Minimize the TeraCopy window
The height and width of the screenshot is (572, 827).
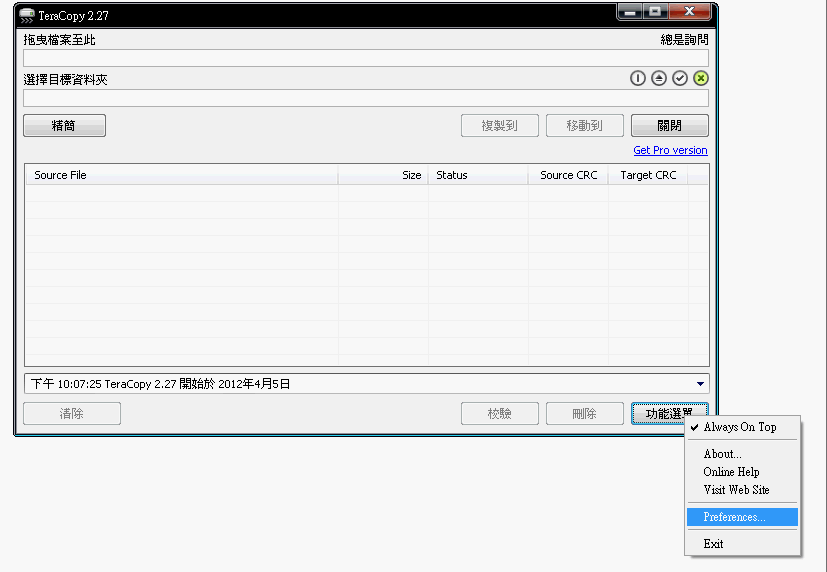630,12
